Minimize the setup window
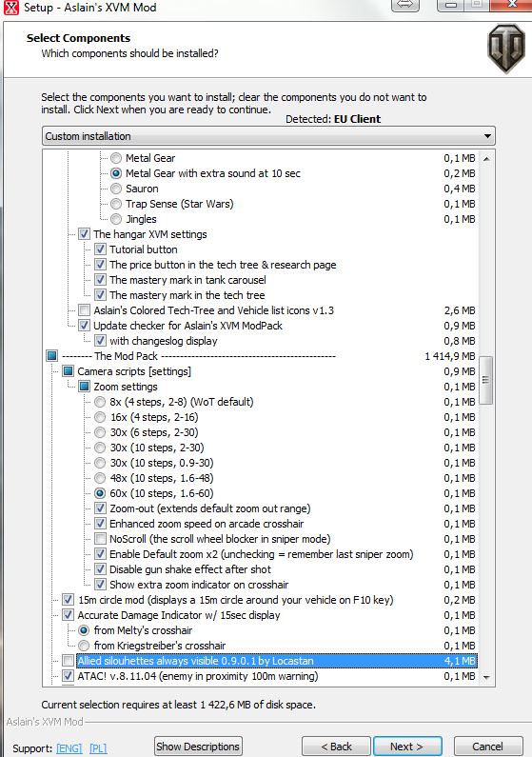Image resolution: width=532 pixels, height=757 pixels. point(451,5)
